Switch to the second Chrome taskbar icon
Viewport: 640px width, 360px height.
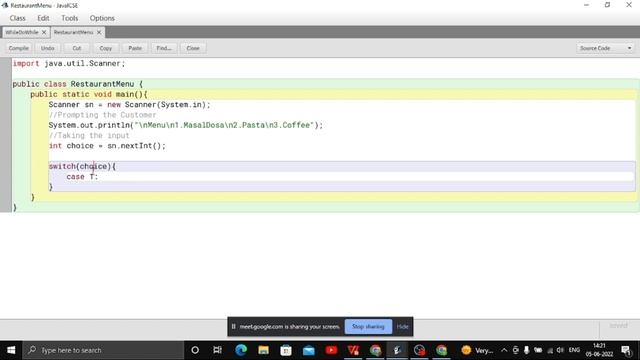441,350
